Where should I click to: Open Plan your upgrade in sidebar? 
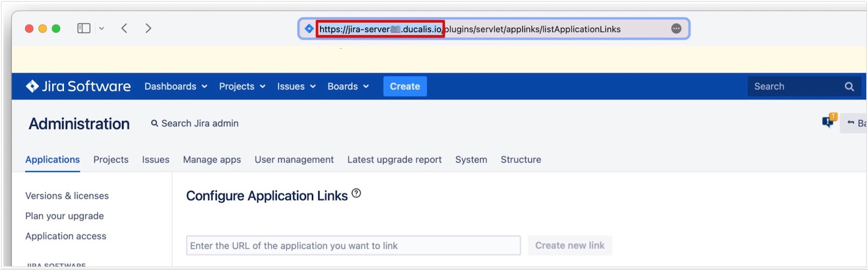pos(65,216)
